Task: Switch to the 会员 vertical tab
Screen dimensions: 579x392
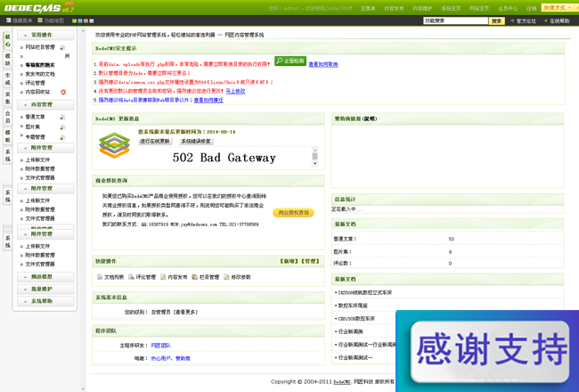Action: tap(7, 117)
